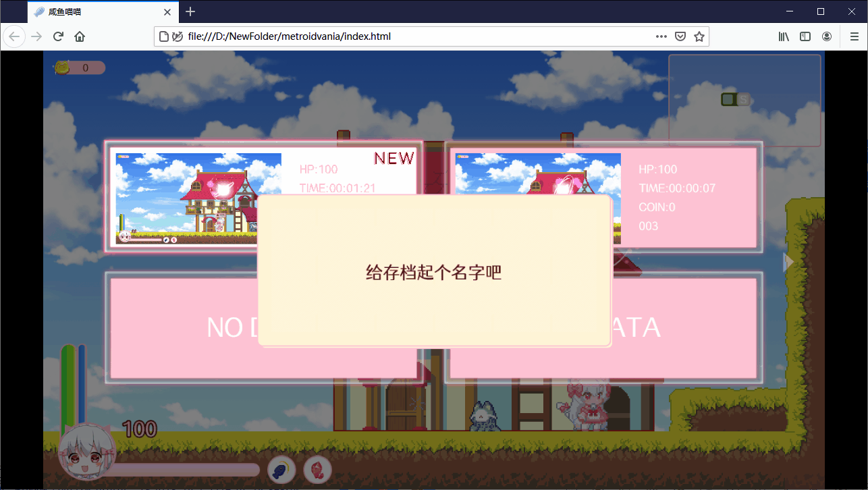The height and width of the screenshot is (490, 868).
Task: Select the 咸鱼喵喵 browser tab
Action: [103, 11]
